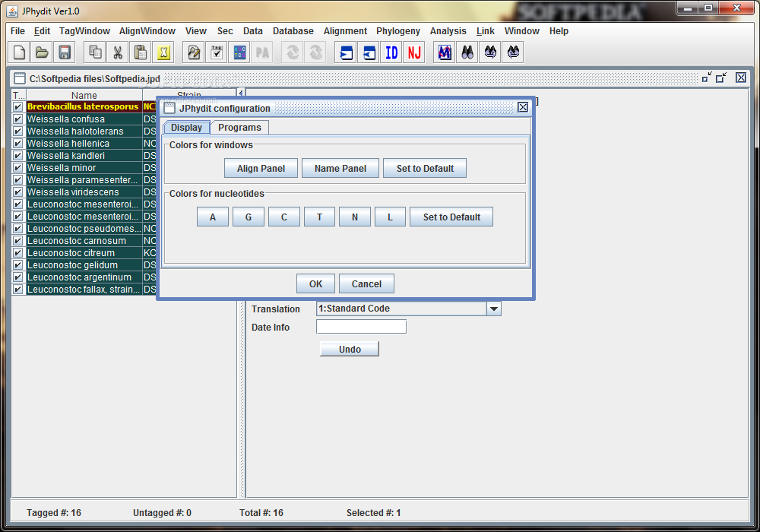Image resolution: width=760 pixels, height=532 pixels.
Task: Toggle the Leuconostoc citreum checkbox
Action: [x=18, y=252]
